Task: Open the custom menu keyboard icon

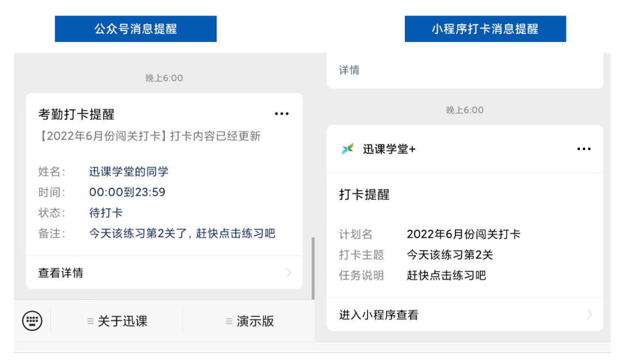Action: tap(32, 320)
